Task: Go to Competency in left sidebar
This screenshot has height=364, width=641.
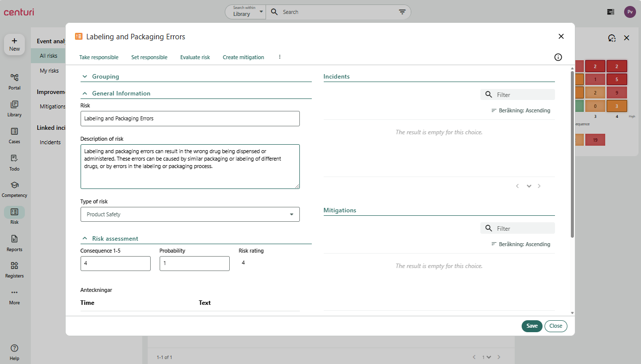Action: point(14,189)
